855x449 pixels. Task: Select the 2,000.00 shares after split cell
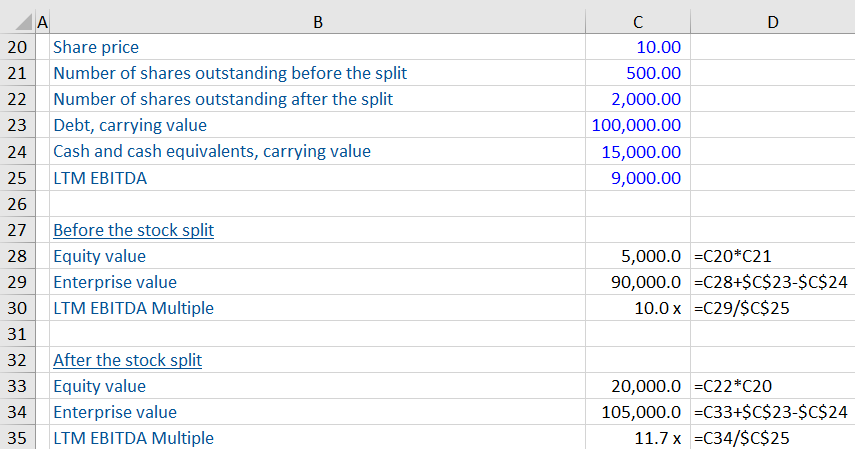646,99
